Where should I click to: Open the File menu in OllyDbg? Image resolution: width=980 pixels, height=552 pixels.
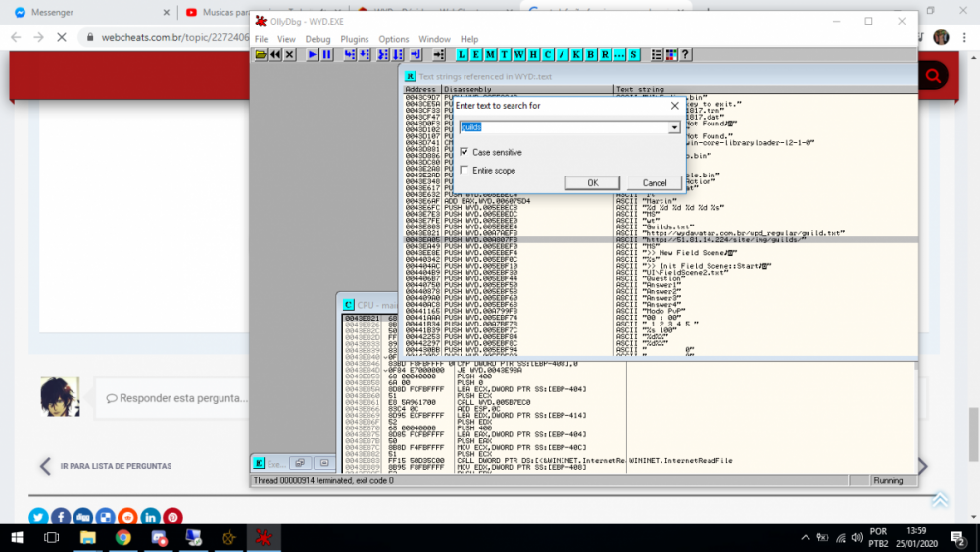coord(262,39)
